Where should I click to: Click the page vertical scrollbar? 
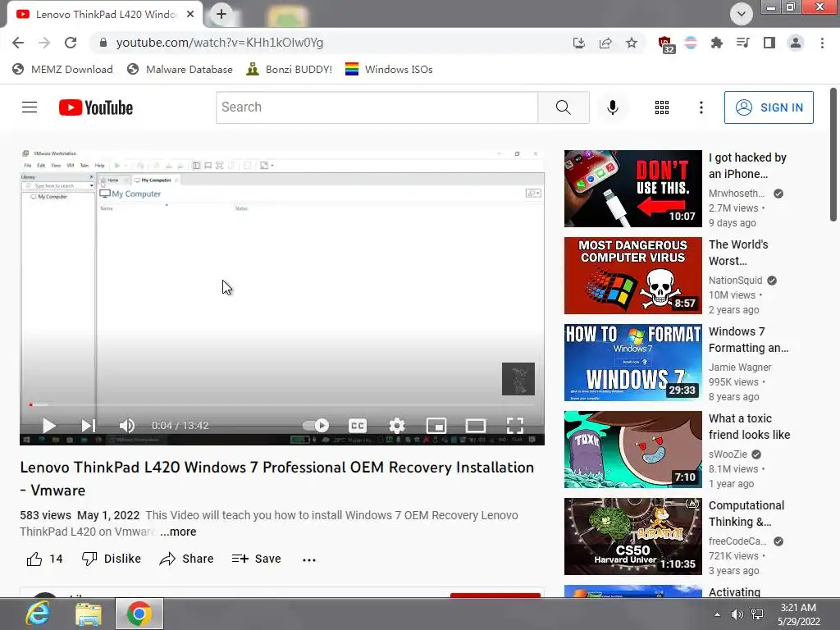[x=833, y=155]
